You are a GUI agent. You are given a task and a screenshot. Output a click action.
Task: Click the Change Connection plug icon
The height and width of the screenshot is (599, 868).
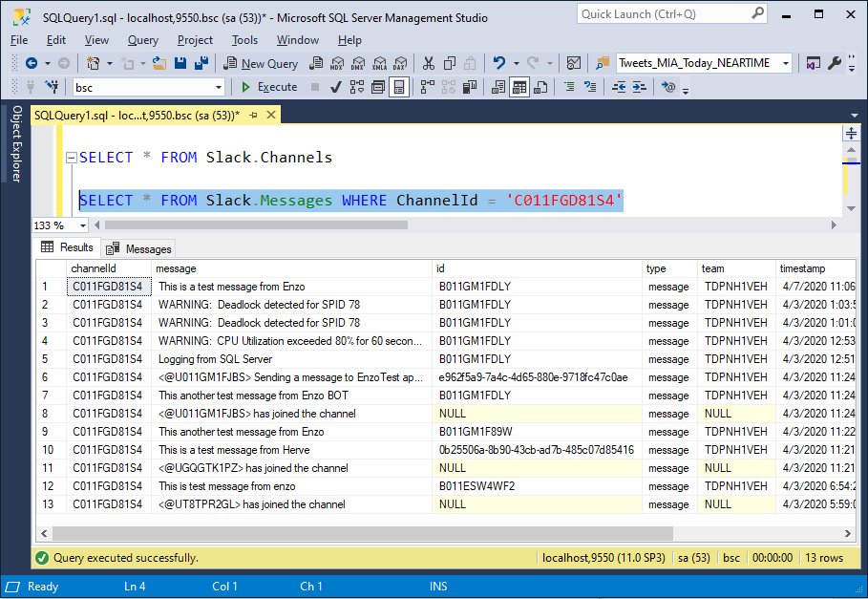(x=53, y=87)
